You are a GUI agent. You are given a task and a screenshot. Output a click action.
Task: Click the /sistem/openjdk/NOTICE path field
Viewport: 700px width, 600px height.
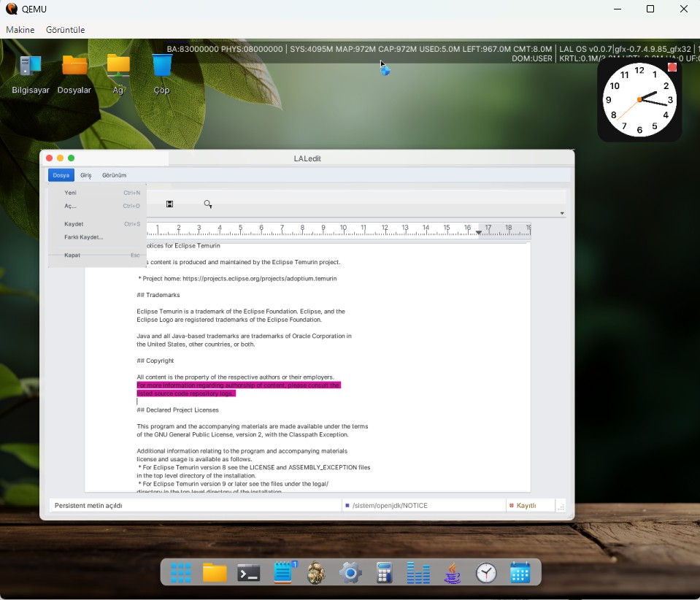(x=423, y=505)
